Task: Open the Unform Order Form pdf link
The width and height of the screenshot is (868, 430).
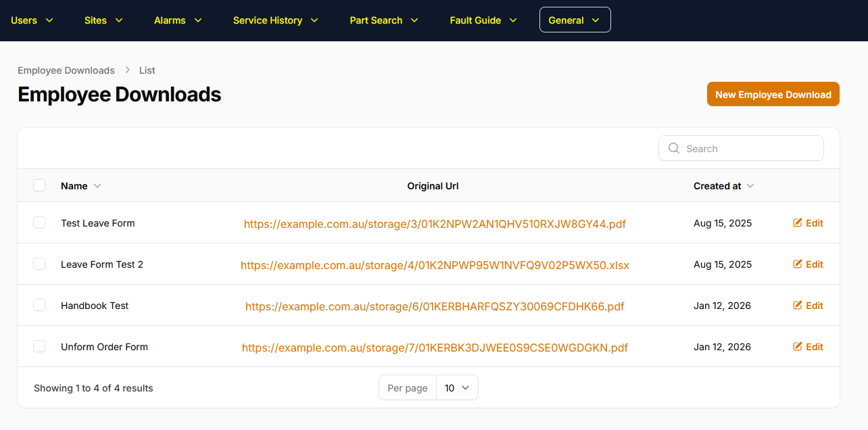Action: tap(435, 348)
